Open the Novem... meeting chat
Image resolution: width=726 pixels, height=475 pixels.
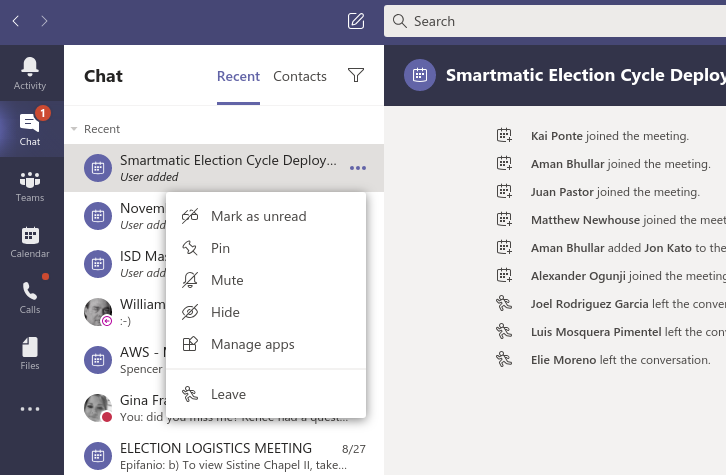(x=115, y=216)
